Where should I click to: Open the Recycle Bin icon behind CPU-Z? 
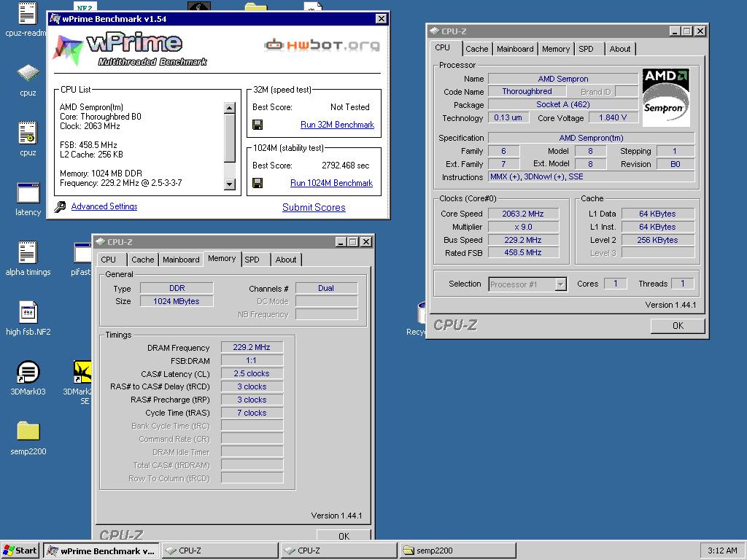coord(420,312)
